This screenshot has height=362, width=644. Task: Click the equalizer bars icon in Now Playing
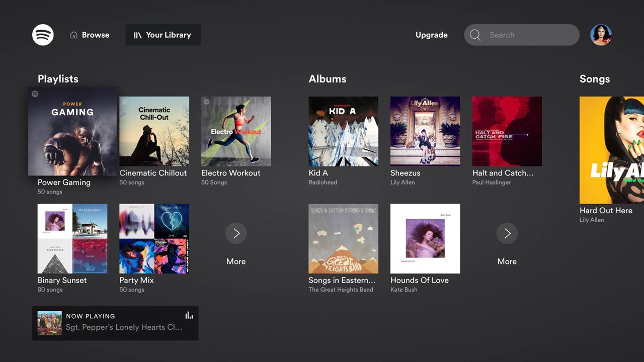point(189,315)
